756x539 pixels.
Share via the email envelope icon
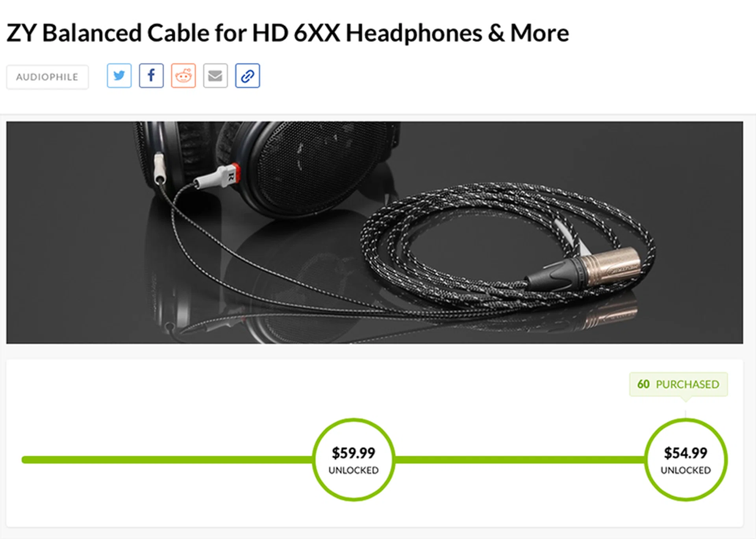(215, 76)
